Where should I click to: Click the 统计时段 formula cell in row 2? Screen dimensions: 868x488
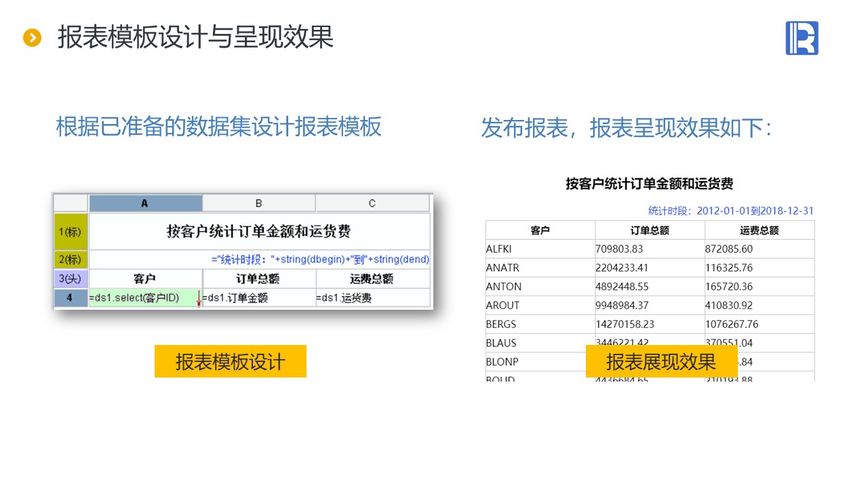tap(320, 260)
